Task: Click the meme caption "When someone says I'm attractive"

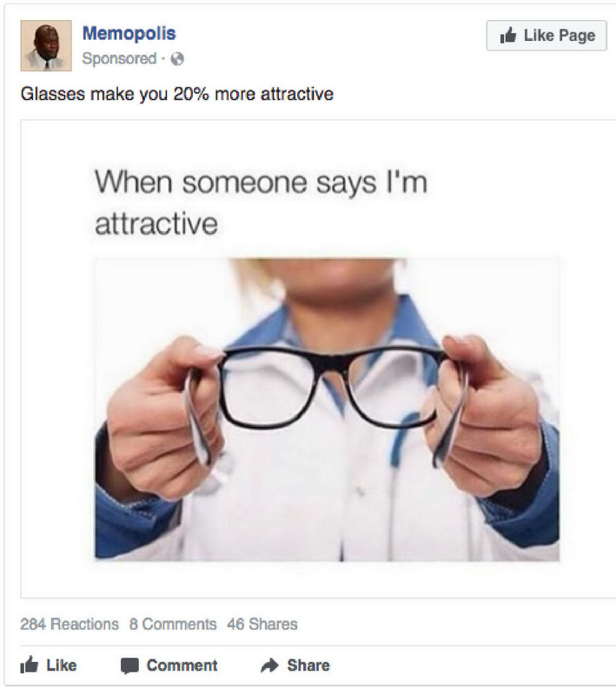Action: click(x=261, y=202)
